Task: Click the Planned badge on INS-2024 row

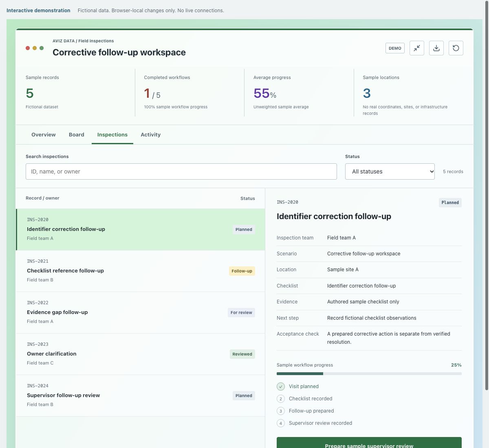Action: pos(244,395)
